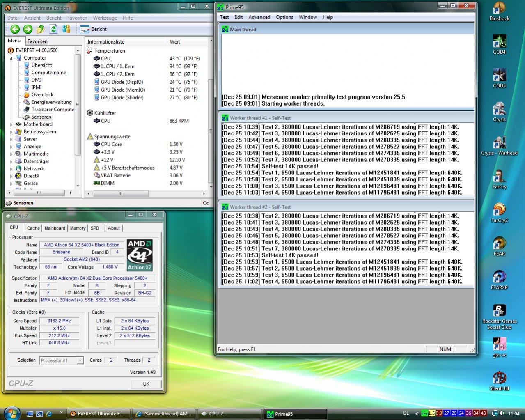Switch to the Favoriten tab in EVEREST

[37, 41]
